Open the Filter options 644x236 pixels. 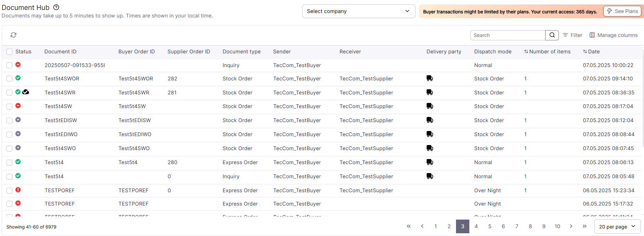573,35
